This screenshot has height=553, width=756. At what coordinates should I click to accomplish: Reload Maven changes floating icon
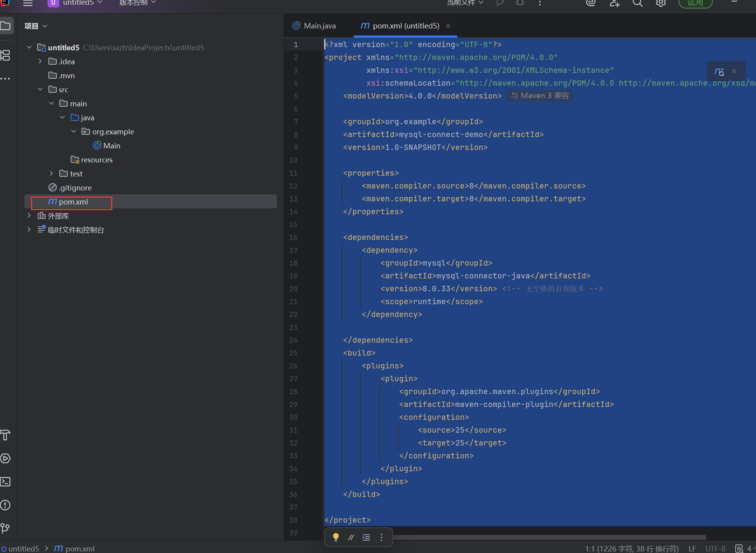click(719, 72)
